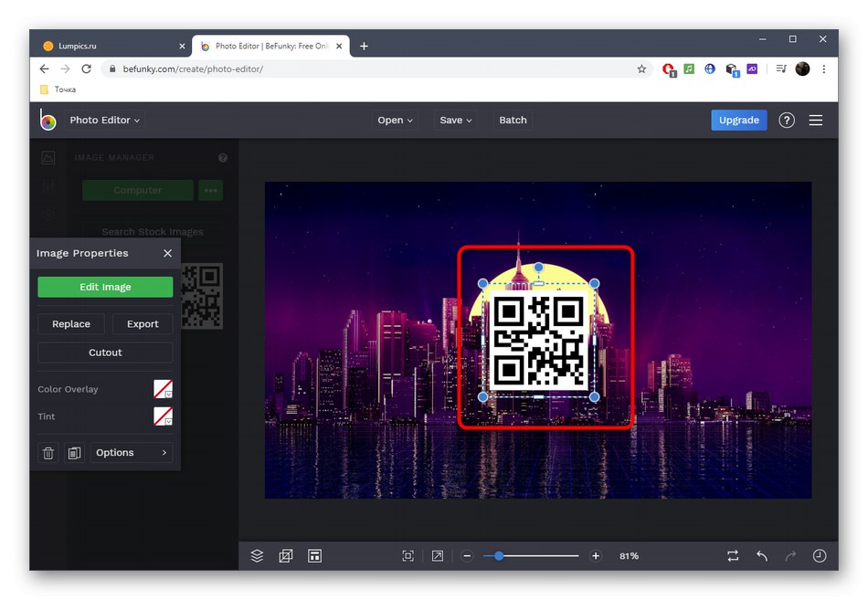Open a new browser tab

pos(364,46)
